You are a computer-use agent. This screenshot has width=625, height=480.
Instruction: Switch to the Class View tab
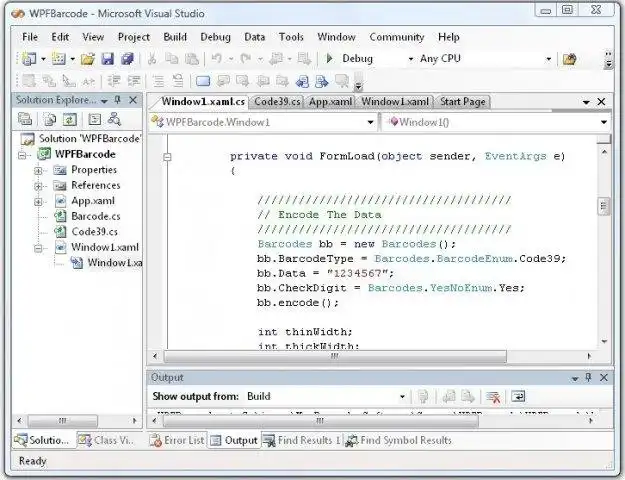click(107, 440)
